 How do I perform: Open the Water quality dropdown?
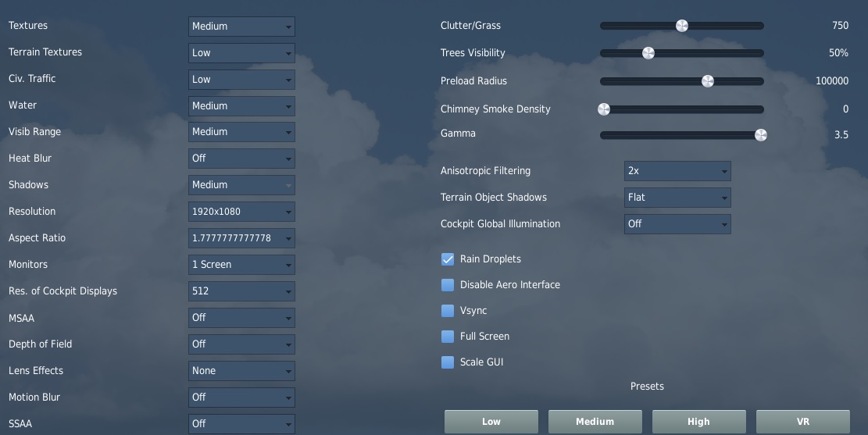tap(241, 105)
